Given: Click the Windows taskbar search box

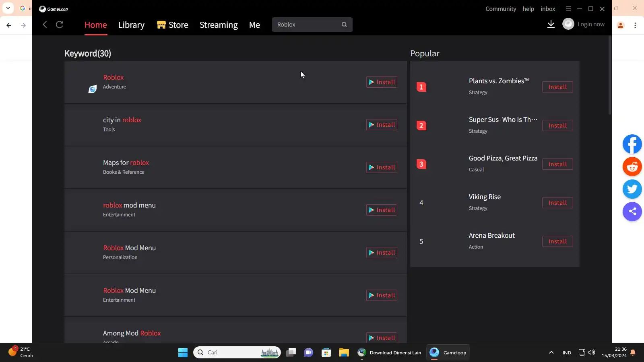Looking at the screenshot, I should coord(237,353).
